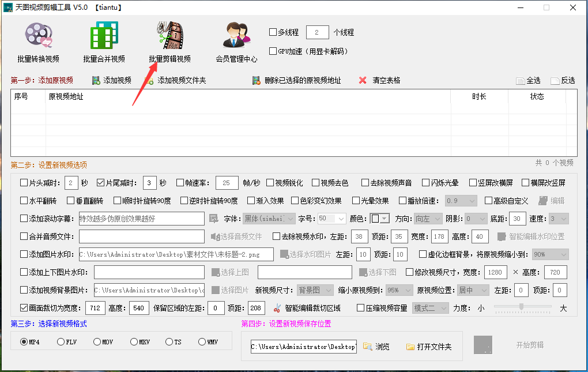
Task: Open the 阴影 dropdown
Action: point(476,219)
